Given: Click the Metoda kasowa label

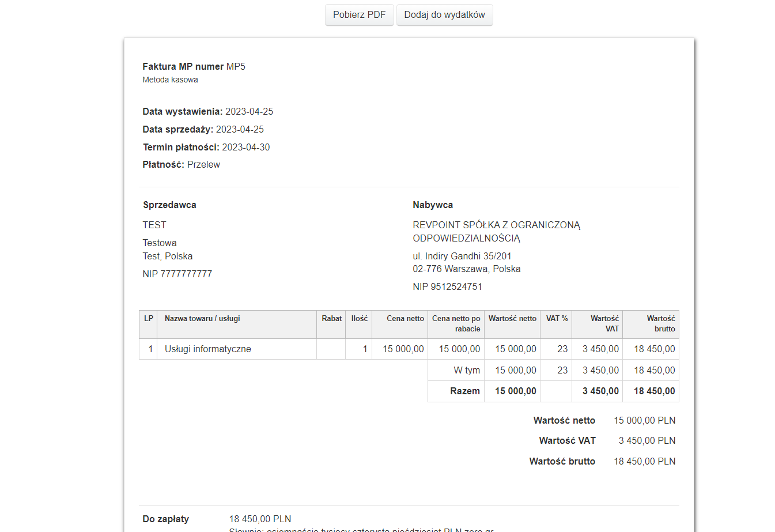Looking at the screenshot, I should point(171,80).
